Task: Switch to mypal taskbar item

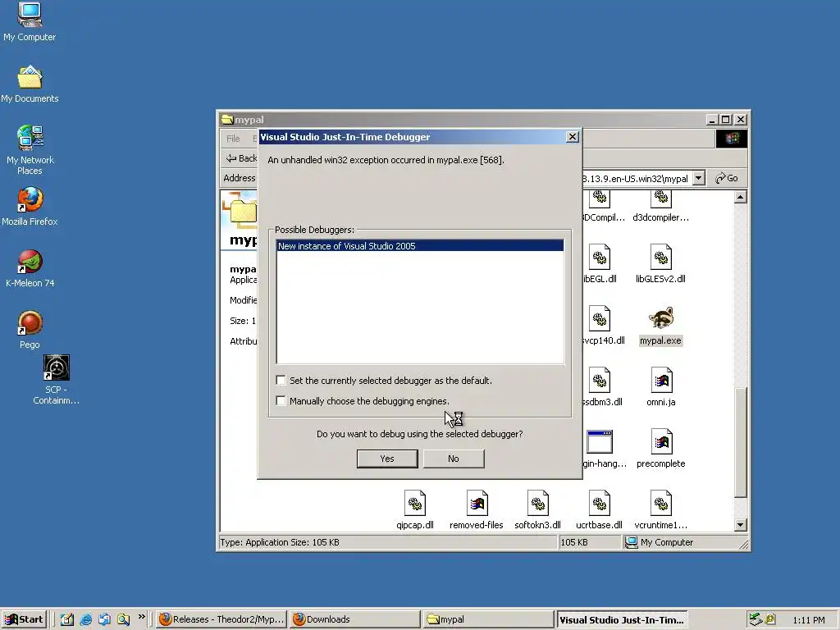Action: click(x=489, y=619)
